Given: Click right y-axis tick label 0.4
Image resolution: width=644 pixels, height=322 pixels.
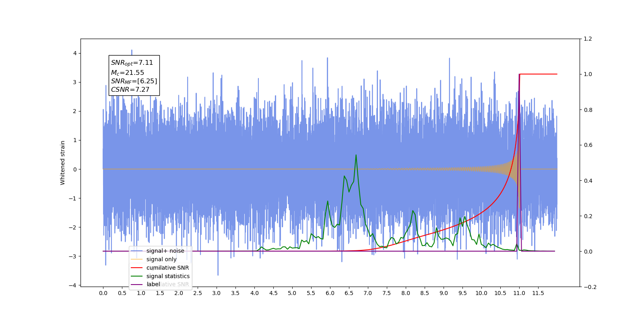Looking at the screenshot, I should [x=588, y=181].
